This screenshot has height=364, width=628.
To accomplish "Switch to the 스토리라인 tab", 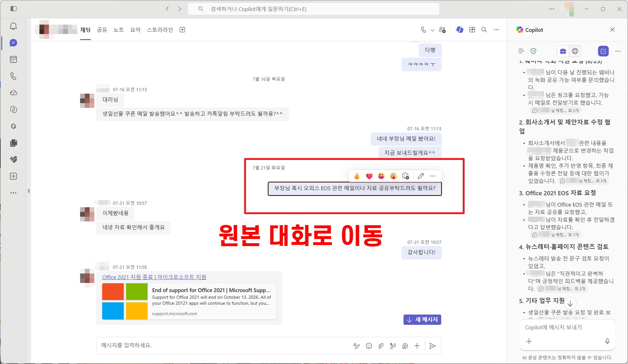I will [160, 30].
